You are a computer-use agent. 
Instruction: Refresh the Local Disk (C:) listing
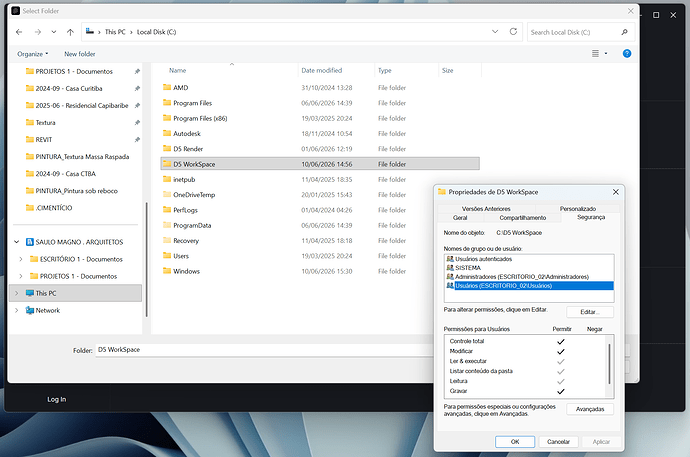click(x=513, y=32)
